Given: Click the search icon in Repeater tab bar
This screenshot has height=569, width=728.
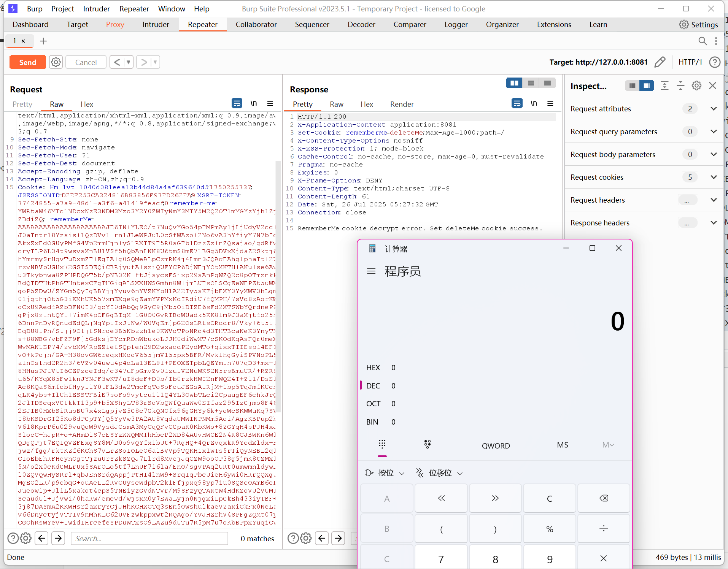Looking at the screenshot, I should pos(703,41).
